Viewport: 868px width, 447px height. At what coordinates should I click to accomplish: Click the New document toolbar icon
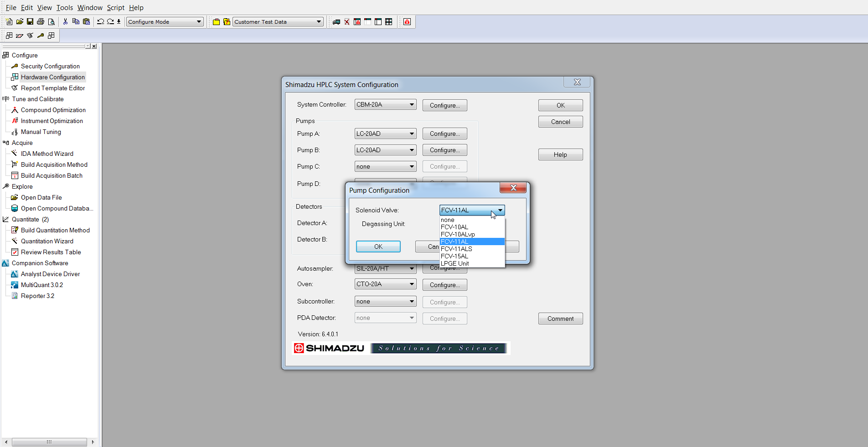pyautogui.click(x=9, y=21)
